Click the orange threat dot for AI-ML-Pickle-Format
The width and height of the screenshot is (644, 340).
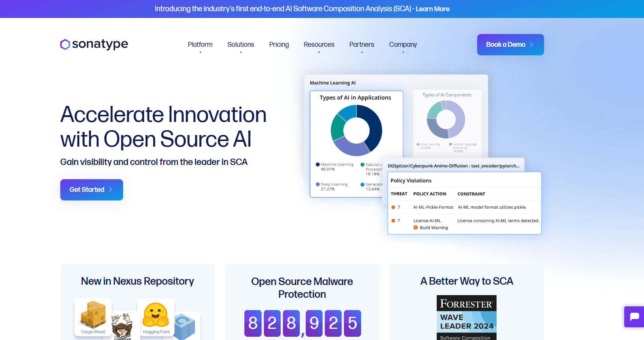(x=394, y=207)
